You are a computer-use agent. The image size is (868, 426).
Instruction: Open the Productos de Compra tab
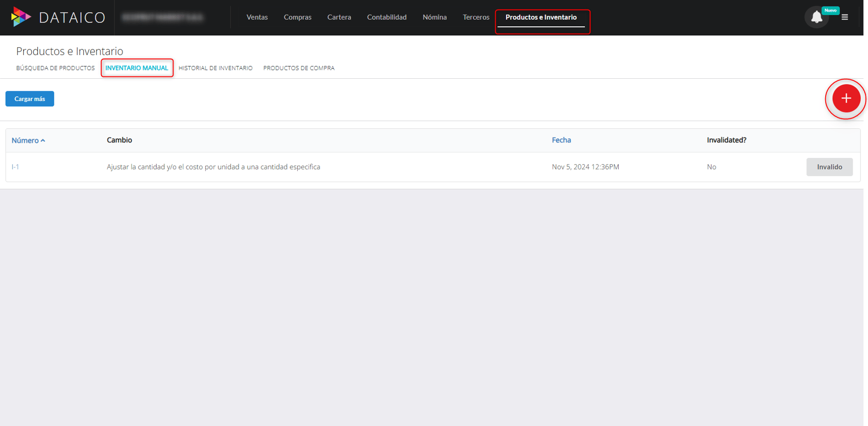(299, 68)
